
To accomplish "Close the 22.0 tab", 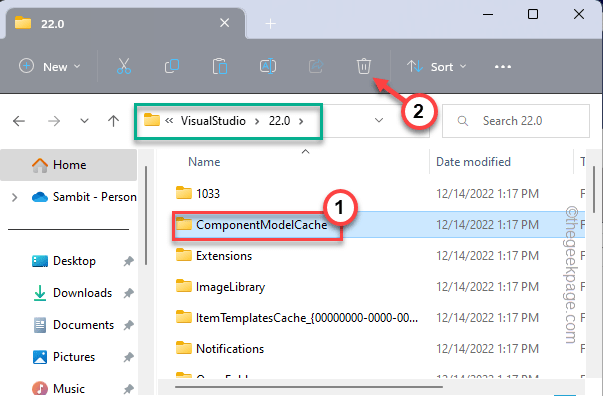I will pos(225,23).
